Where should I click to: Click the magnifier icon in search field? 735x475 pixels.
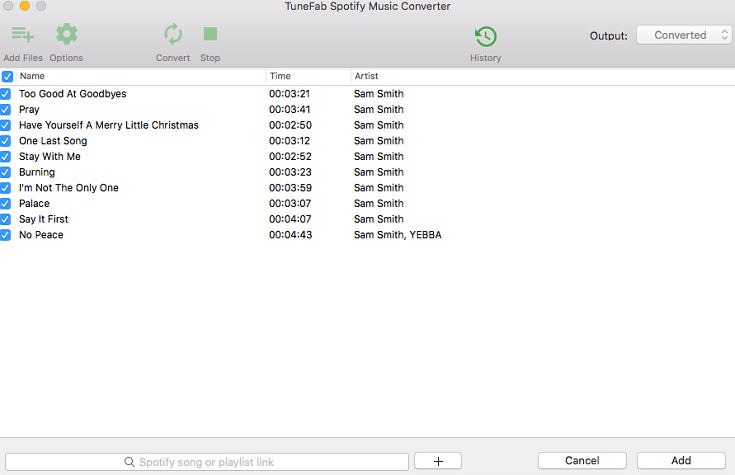[x=129, y=462]
